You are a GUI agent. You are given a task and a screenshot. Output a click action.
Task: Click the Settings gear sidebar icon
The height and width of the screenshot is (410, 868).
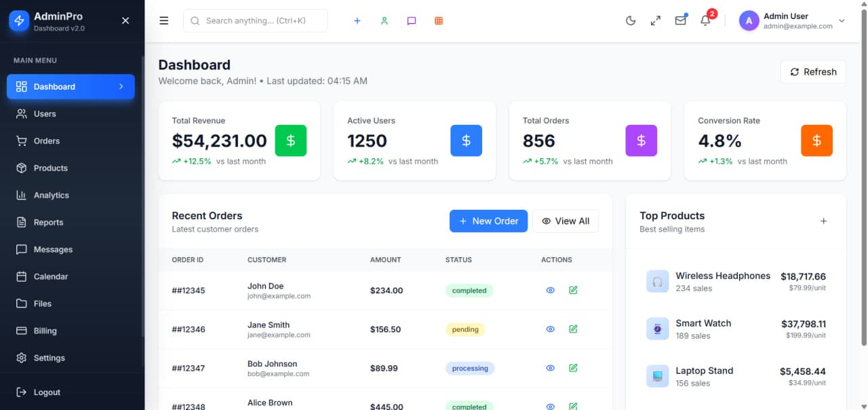click(22, 358)
